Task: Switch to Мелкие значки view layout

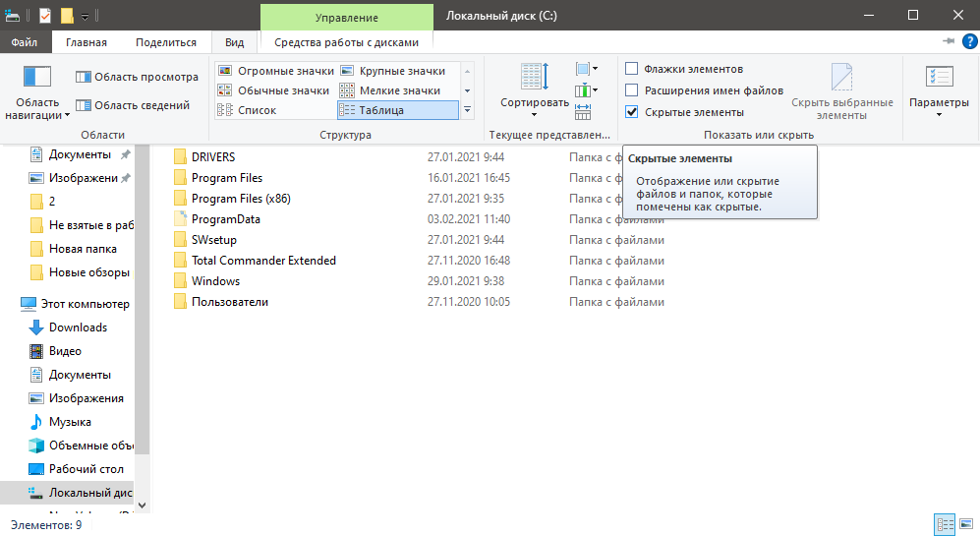Action: pos(392,90)
